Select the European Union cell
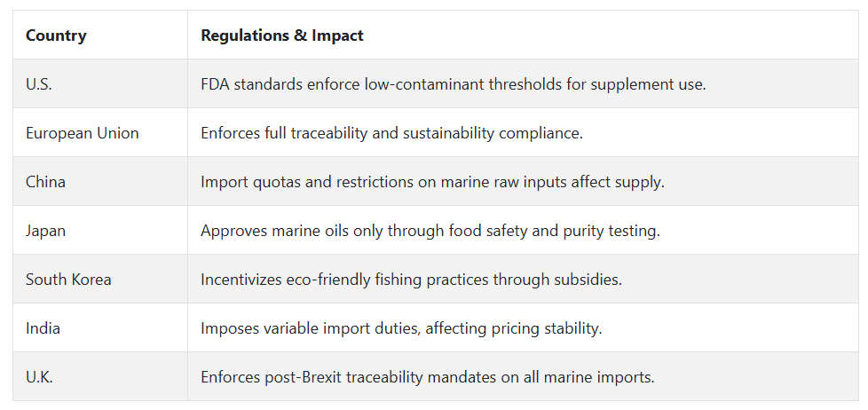868x410 pixels. click(82, 133)
